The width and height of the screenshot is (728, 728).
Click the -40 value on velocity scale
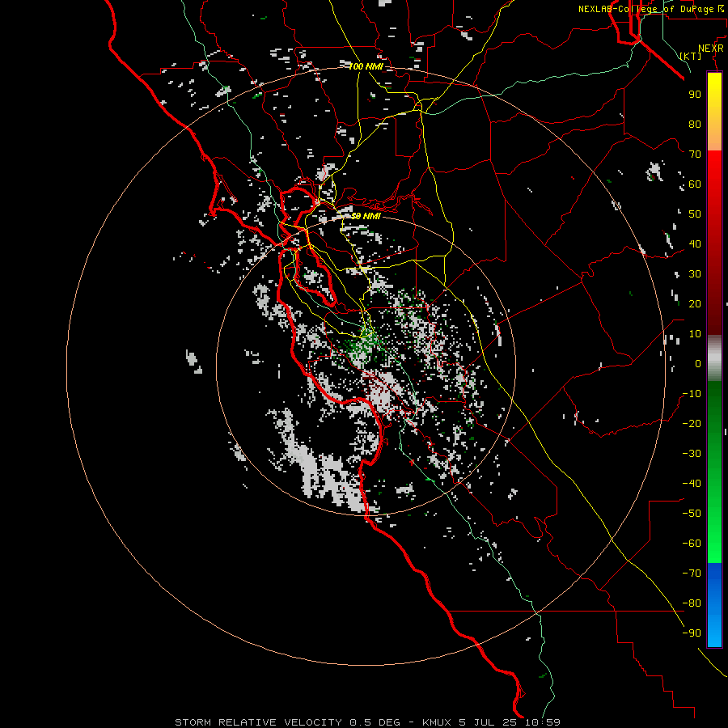(x=692, y=484)
